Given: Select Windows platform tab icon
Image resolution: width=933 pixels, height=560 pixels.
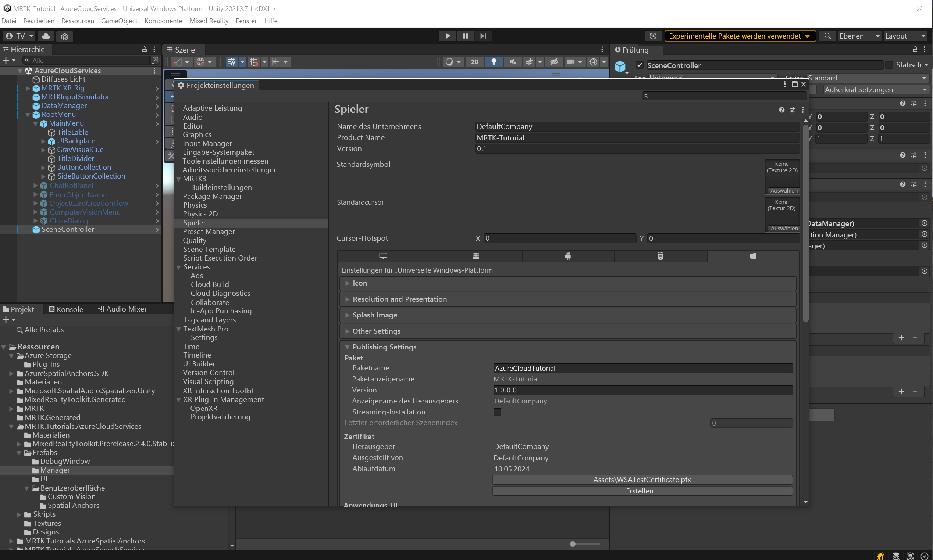Looking at the screenshot, I should 752,256.
